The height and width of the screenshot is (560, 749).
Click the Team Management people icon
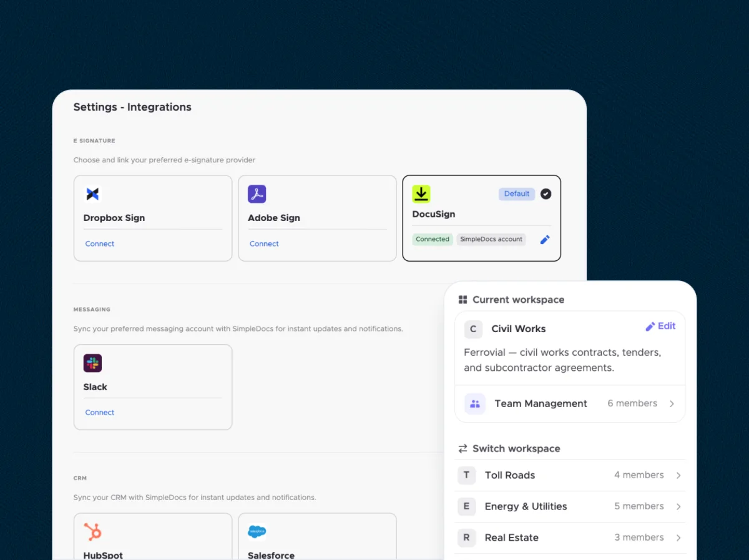[x=475, y=403]
